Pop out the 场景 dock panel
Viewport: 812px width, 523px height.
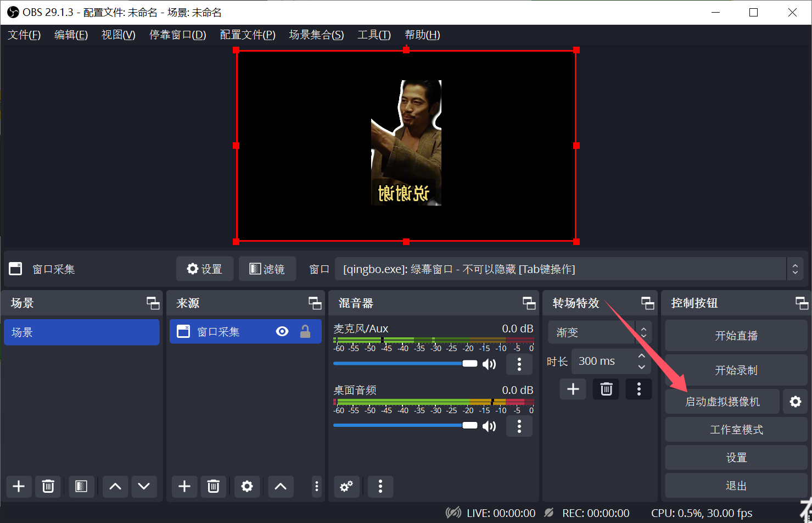[x=153, y=303]
